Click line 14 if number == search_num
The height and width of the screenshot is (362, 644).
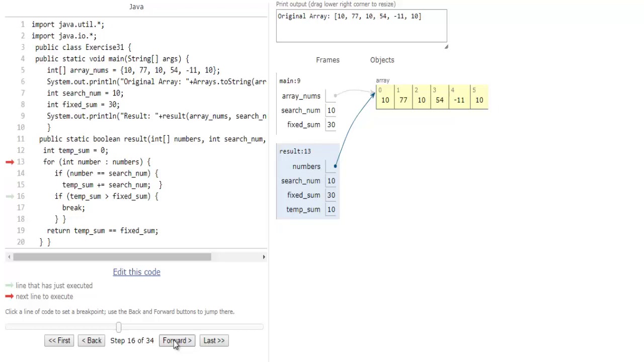pyautogui.click(x=106, y=173)
